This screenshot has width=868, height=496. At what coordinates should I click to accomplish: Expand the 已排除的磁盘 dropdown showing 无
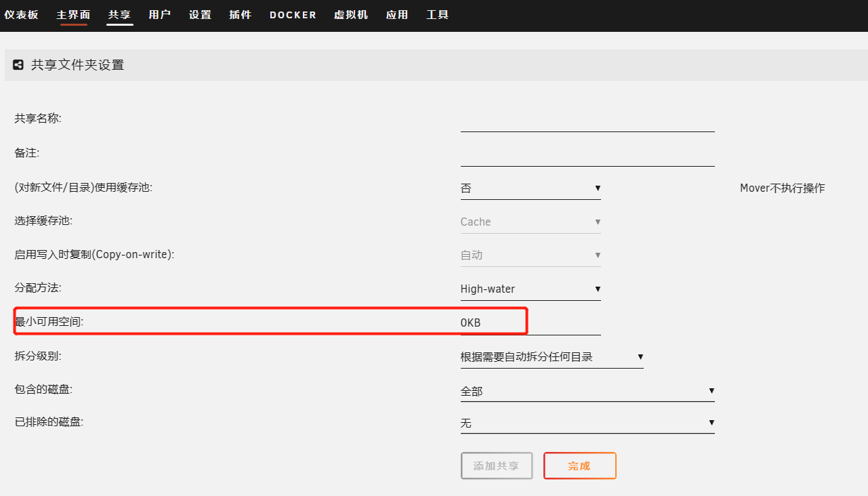pos(587,423)
